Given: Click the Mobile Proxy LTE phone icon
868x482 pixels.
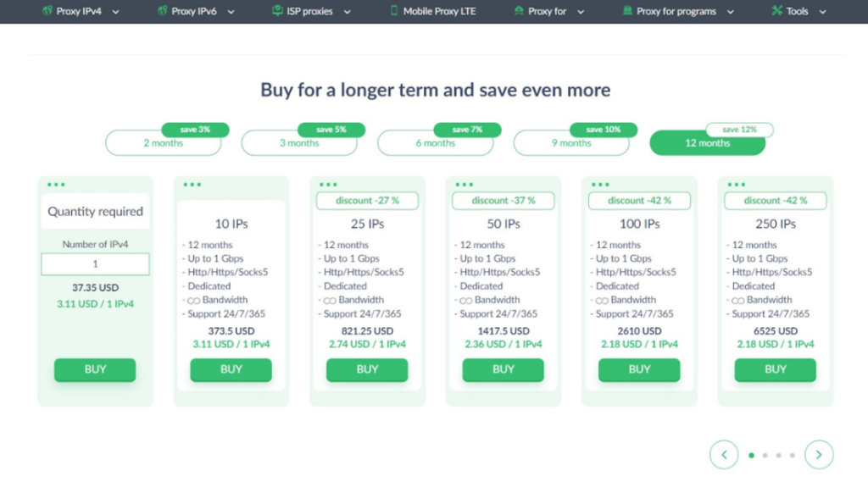Looking at the screenshot, I should [394, 11].
